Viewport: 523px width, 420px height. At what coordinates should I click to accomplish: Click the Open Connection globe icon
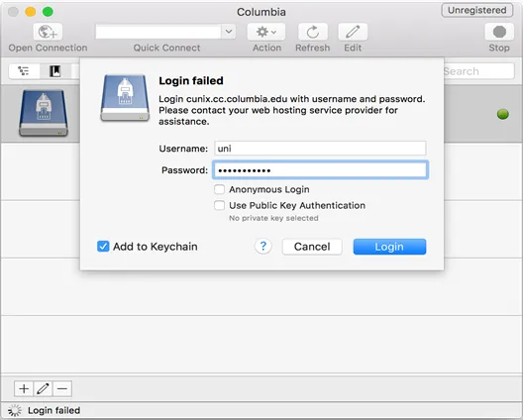click(48, 32)
